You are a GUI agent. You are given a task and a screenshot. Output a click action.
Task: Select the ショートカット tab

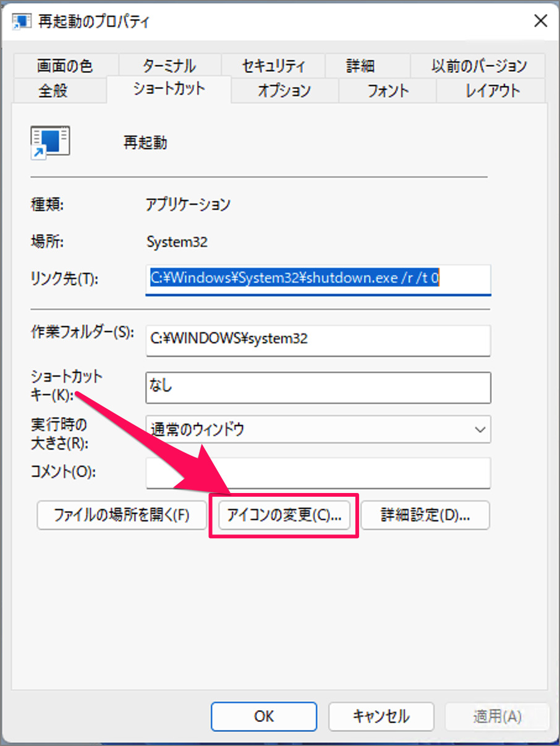(169, 89)
